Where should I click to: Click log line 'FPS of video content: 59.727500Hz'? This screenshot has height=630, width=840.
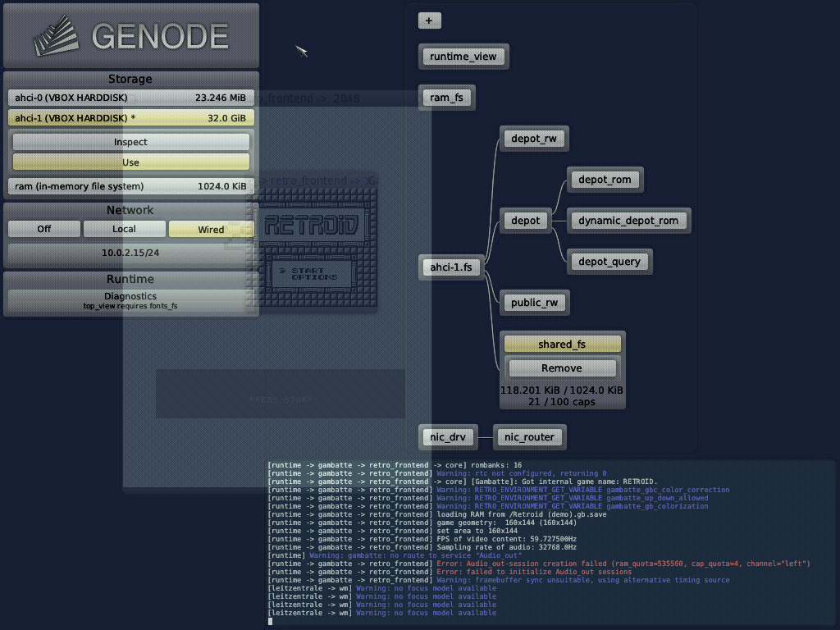(422, 539)
